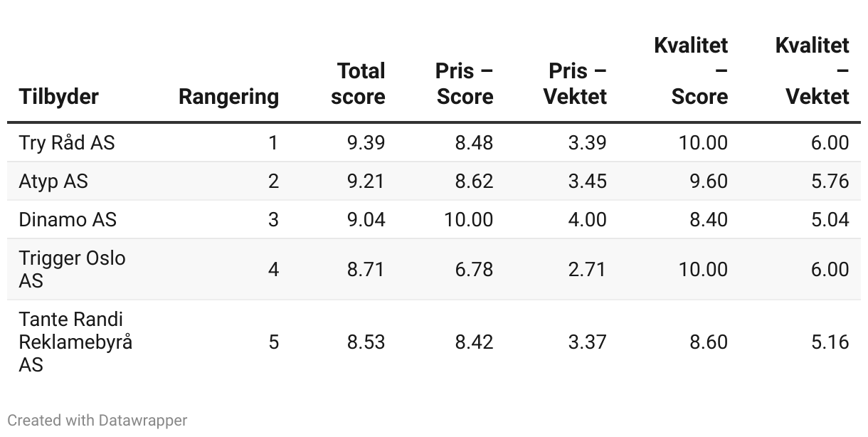Click Dinamo's price score 10.00

[x=468, y=220]
